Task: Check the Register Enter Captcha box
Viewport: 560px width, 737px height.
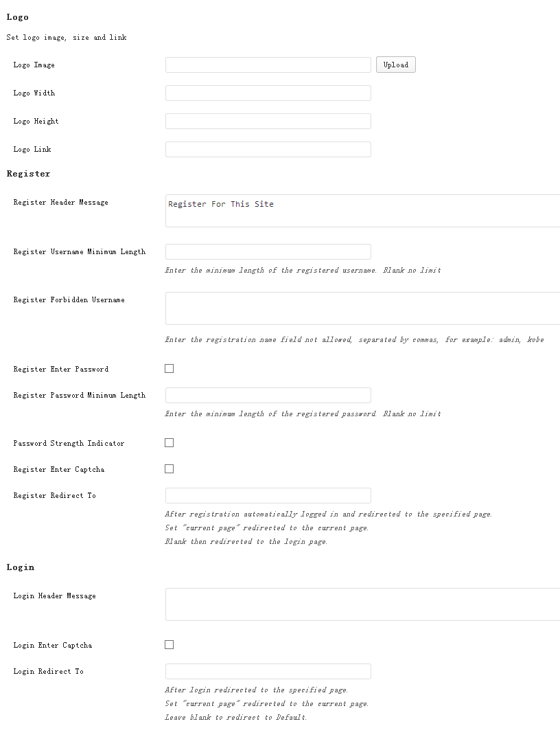Action: click(170, 469)
